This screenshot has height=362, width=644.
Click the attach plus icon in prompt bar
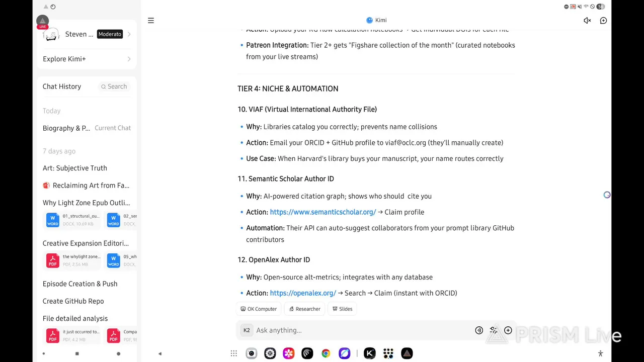pyautogui.click(x=508, y=330)
